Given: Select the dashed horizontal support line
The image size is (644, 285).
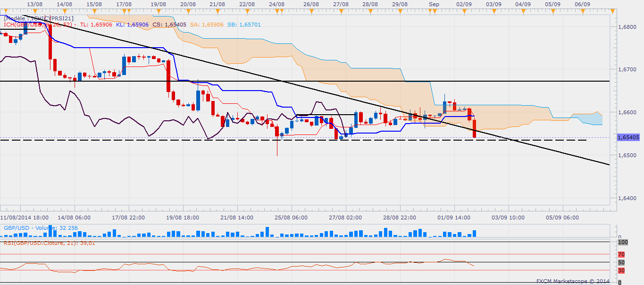Looking at the screenshot, I should click(293, 140).
